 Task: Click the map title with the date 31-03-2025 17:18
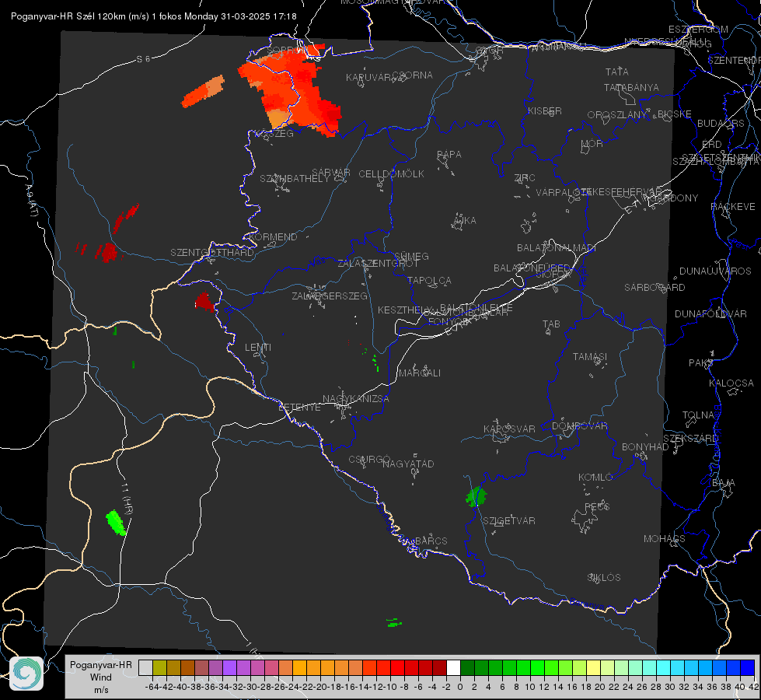[153, 16]
